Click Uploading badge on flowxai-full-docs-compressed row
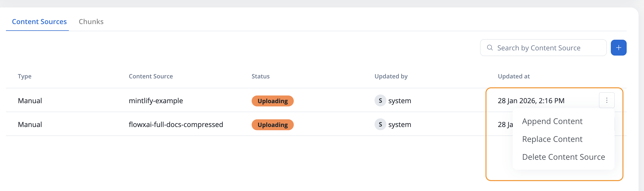The height and width of the screenshot is (191, 644). coord(272,125)
